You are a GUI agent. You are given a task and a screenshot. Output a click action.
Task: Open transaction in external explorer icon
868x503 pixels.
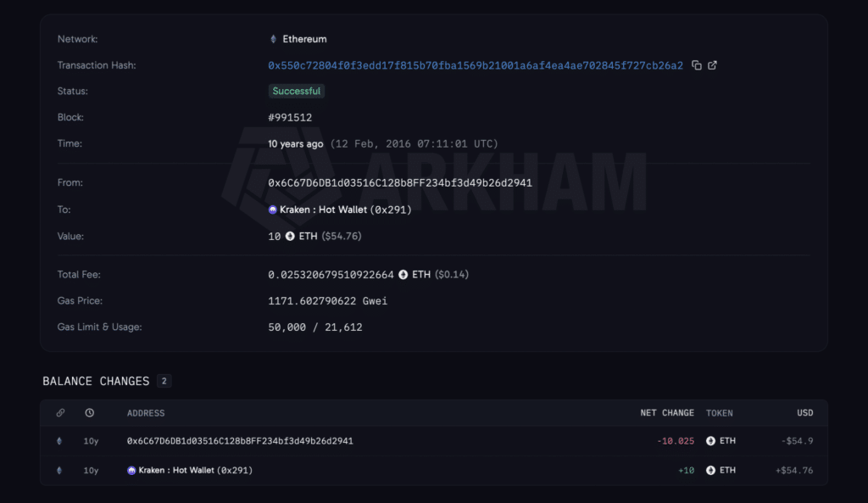coord(712,65)
